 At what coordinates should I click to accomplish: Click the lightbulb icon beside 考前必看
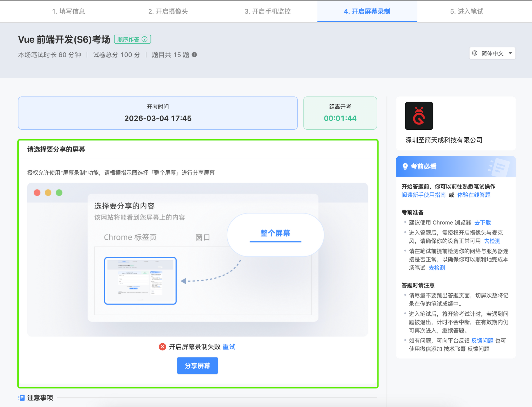405,166
